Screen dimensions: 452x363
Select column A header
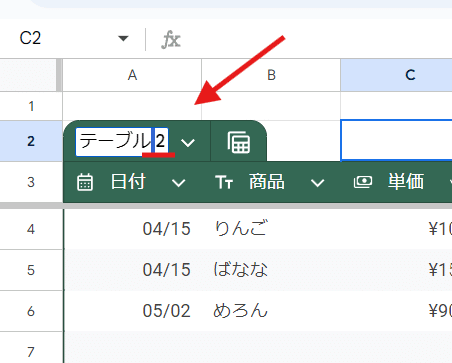pos(132,75)
